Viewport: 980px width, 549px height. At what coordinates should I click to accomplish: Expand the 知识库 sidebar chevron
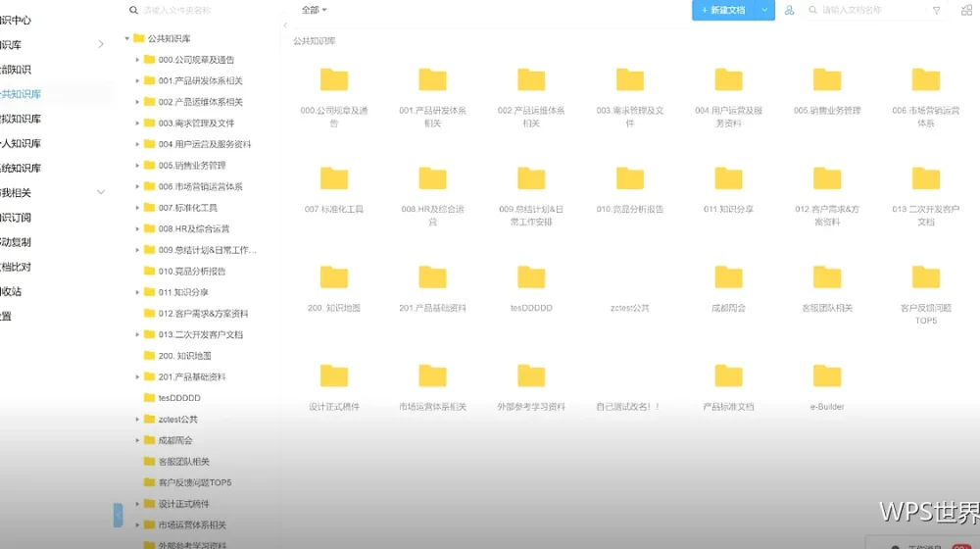coord(101,44)
